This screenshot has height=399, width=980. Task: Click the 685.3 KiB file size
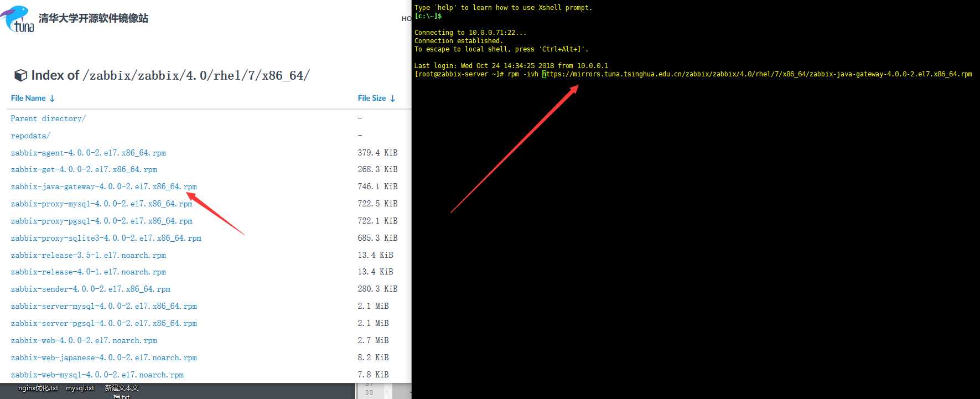click(377, 238)
